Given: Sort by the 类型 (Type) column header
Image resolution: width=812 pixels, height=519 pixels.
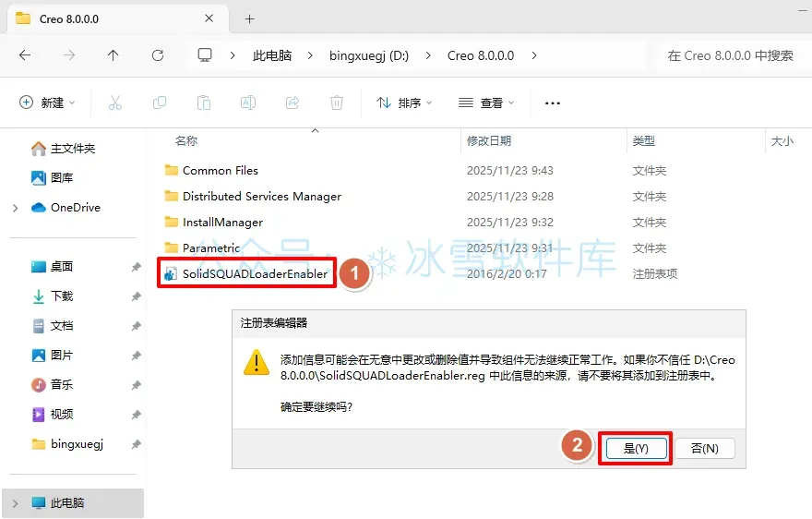Looking at the screenshot, I should coord(644,141).
